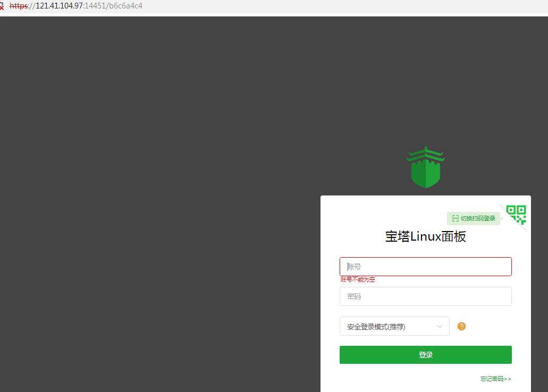Focus the 账号 account input field
This screenshot has height=392, width=548.
point(425,267)
